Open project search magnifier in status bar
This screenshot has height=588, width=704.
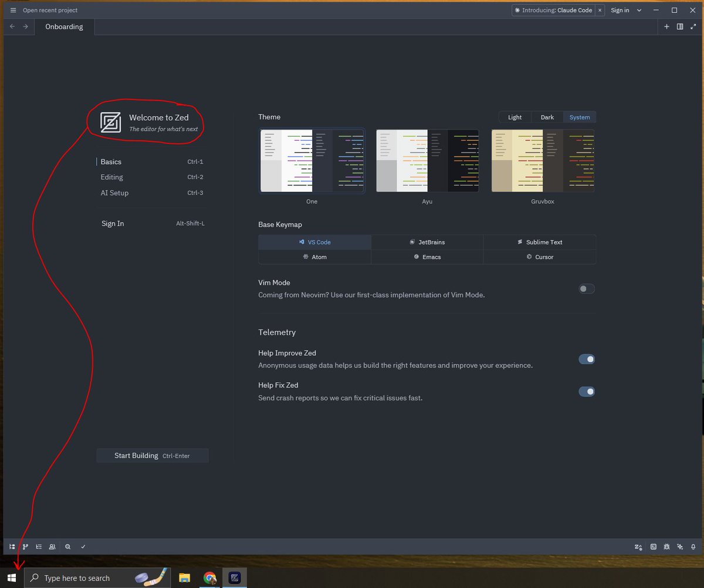pyautogui.click(x=68, y=546)
